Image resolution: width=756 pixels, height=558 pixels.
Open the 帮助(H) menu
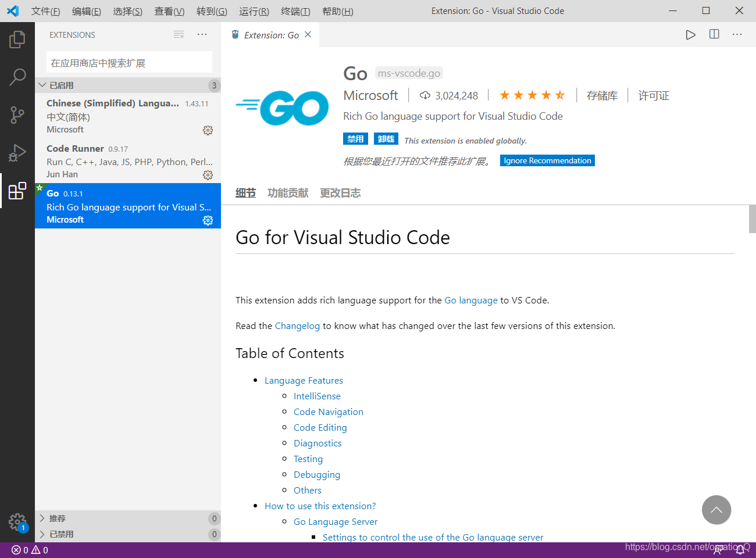pyautogui.click(x=338, y=11)
